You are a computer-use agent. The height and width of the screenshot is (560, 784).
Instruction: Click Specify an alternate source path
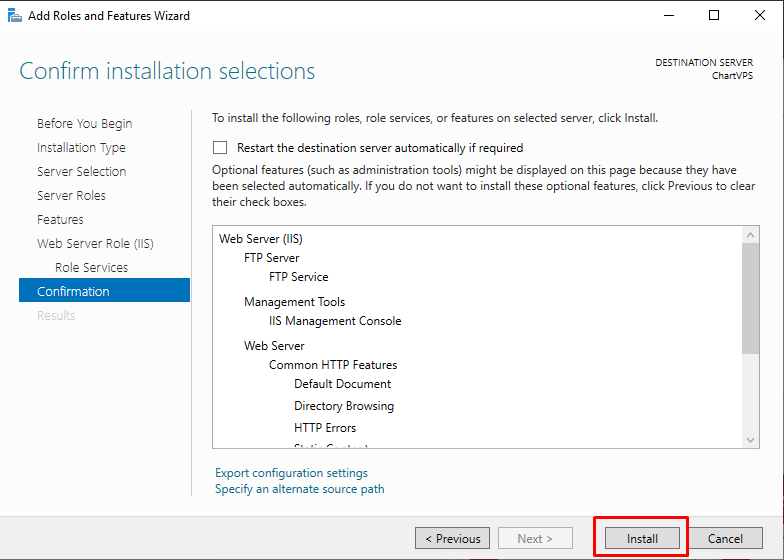(x=299, y=489)
